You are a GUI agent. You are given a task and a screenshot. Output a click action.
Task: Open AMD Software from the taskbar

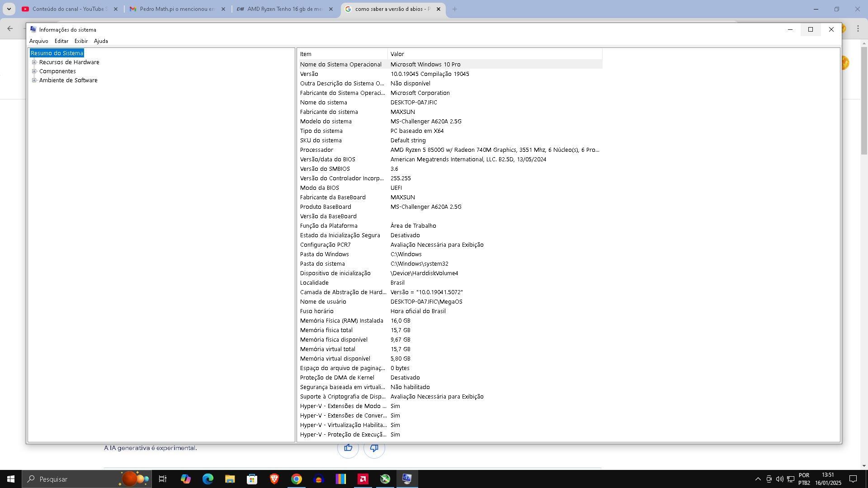(363, 479)
